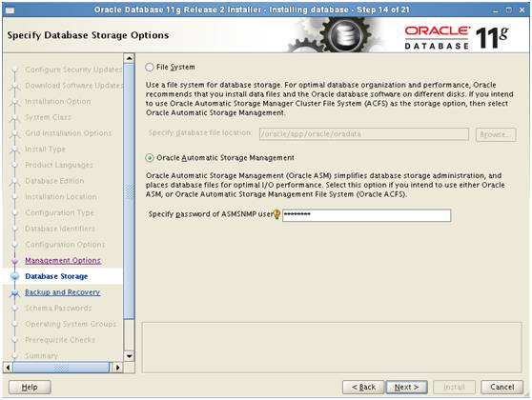Click Database Edition step
This screenshot has width=532, height=400.
[x=54, y=181]
